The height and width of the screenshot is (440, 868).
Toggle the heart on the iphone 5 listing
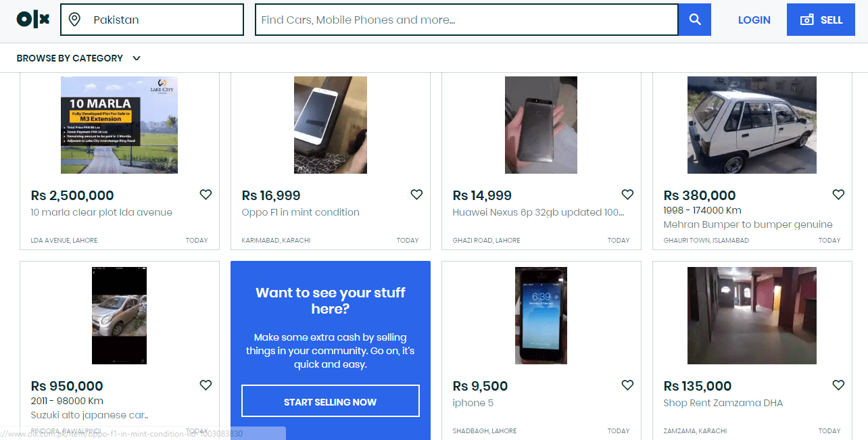point(627,385)
